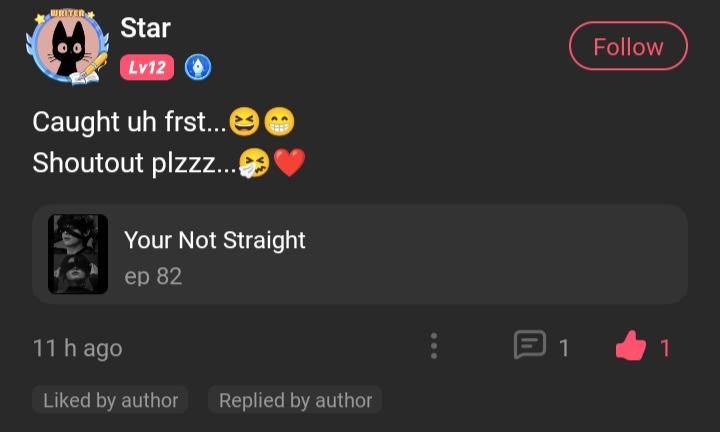Viewport: 720px width, 432px height.
Task: Open the three-dot more options menu
Action: [x=433, y=346]
